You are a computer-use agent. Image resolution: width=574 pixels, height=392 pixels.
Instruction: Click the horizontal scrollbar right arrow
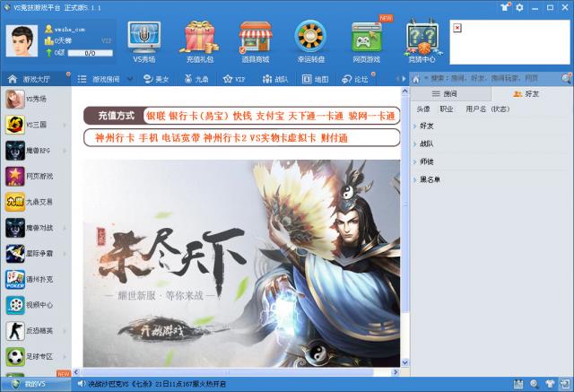pyautogui.click(x=396, y=372)
